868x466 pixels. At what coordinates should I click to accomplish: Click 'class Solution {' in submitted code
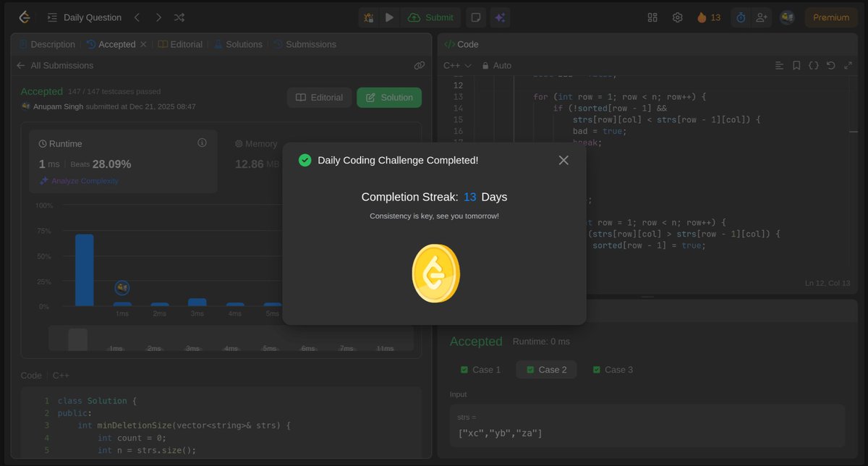pyautogui.click(x=97, y=400)
